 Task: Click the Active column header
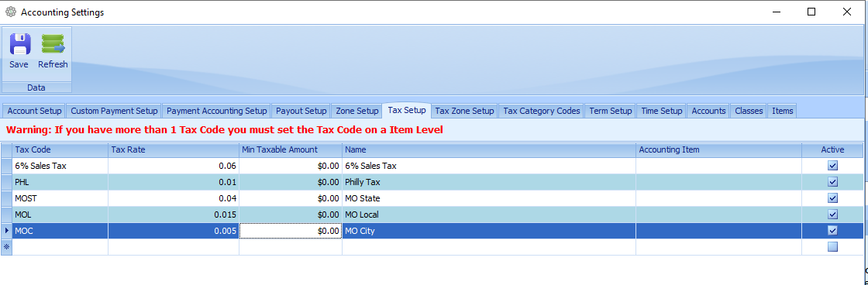click(832, 150)
